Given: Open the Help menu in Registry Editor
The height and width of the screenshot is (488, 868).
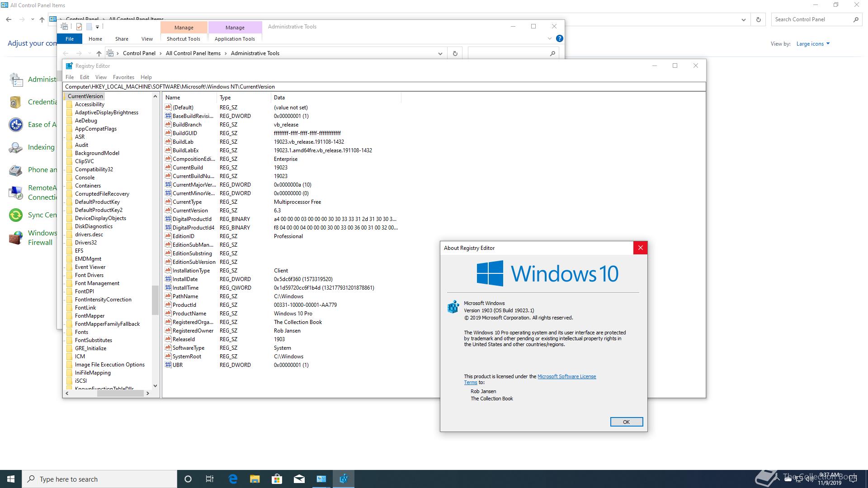Looking at the screenshot, I should coord(146,77).
